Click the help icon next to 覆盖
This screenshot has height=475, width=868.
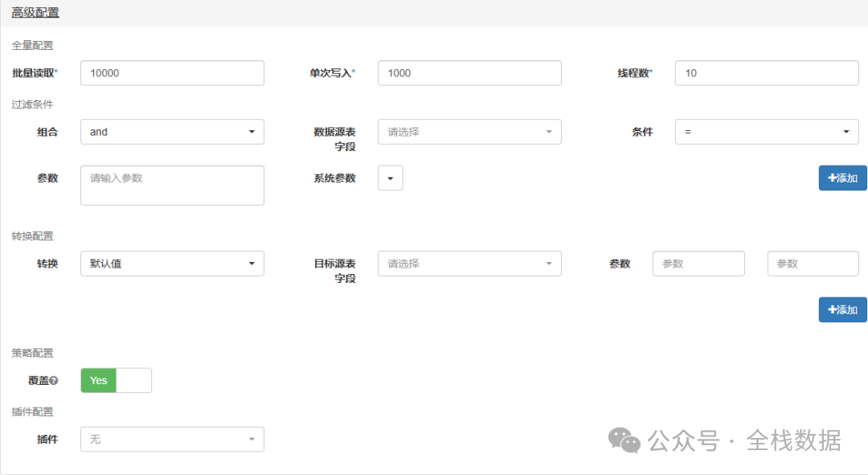pos(54,381)
